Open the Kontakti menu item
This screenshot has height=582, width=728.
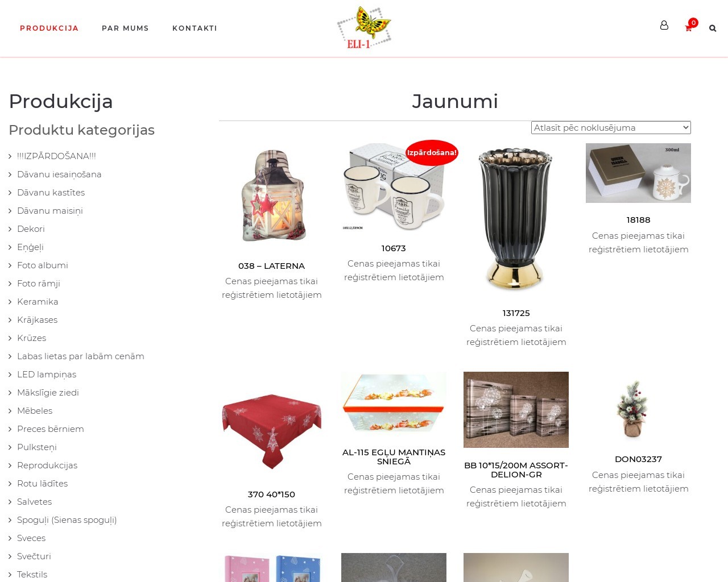click(x=195, y=28)
